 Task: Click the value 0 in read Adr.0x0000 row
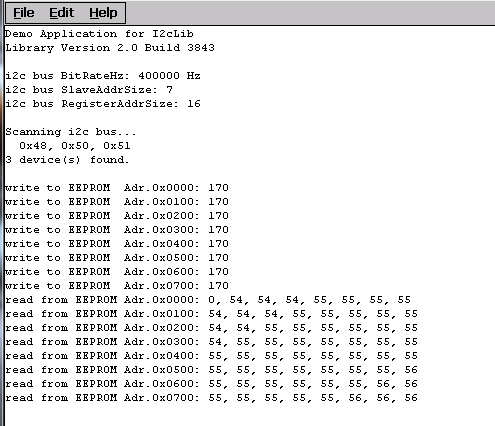(212, 300)
